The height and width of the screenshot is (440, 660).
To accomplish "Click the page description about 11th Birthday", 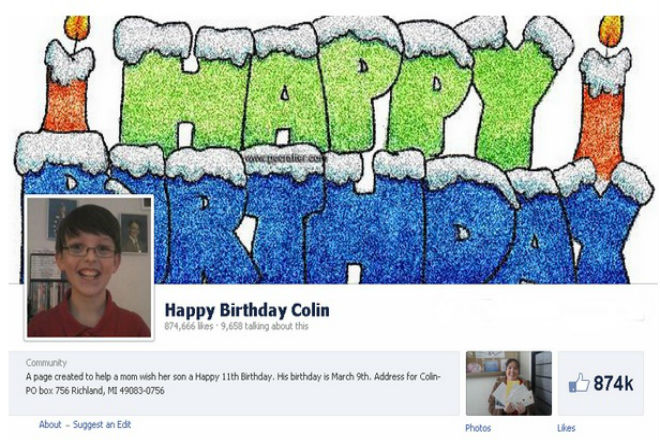I will tap(233, 377).
